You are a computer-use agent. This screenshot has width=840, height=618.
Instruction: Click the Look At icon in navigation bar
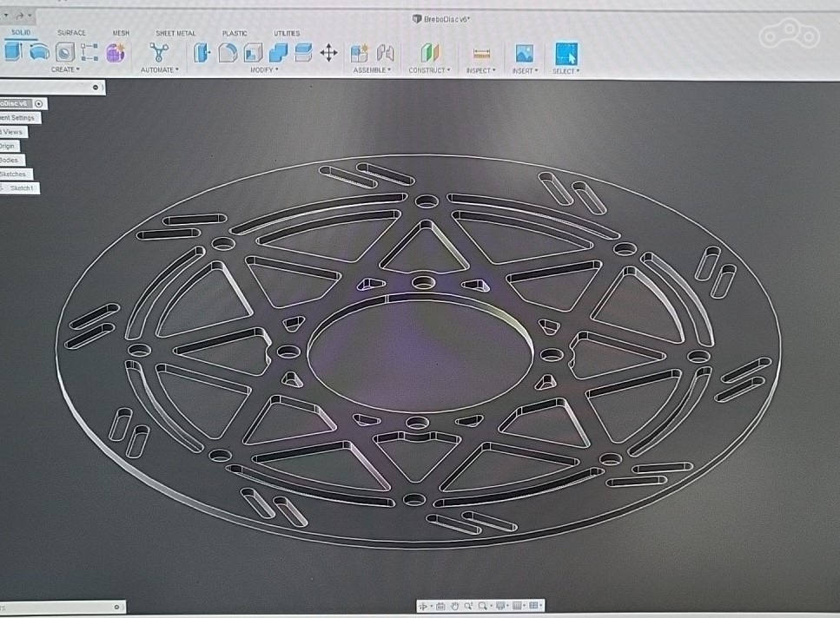click(440, 605)
